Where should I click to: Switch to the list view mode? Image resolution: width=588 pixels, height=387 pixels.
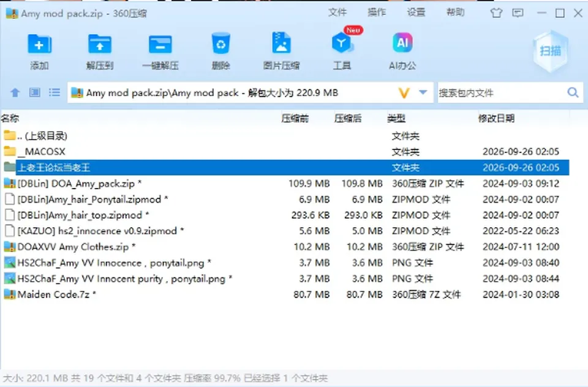(x=55, y=92)
